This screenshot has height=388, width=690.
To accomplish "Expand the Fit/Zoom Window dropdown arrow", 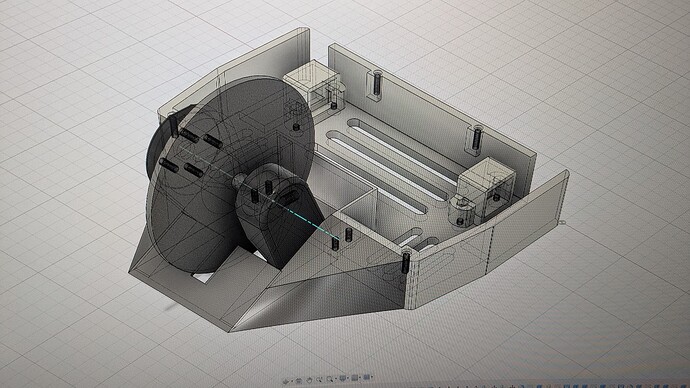I will pos(336,378).
